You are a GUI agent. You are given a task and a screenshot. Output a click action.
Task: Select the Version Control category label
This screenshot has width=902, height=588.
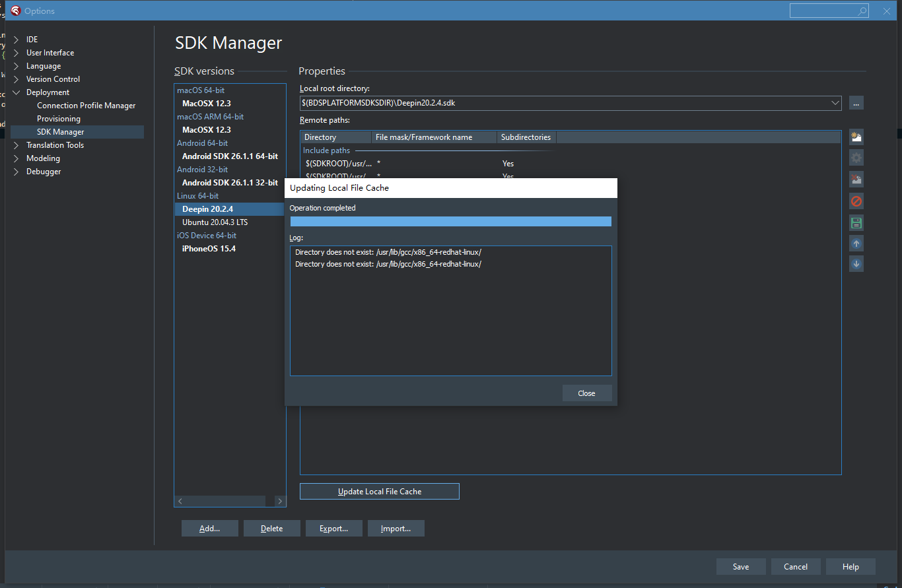(53, 79)
